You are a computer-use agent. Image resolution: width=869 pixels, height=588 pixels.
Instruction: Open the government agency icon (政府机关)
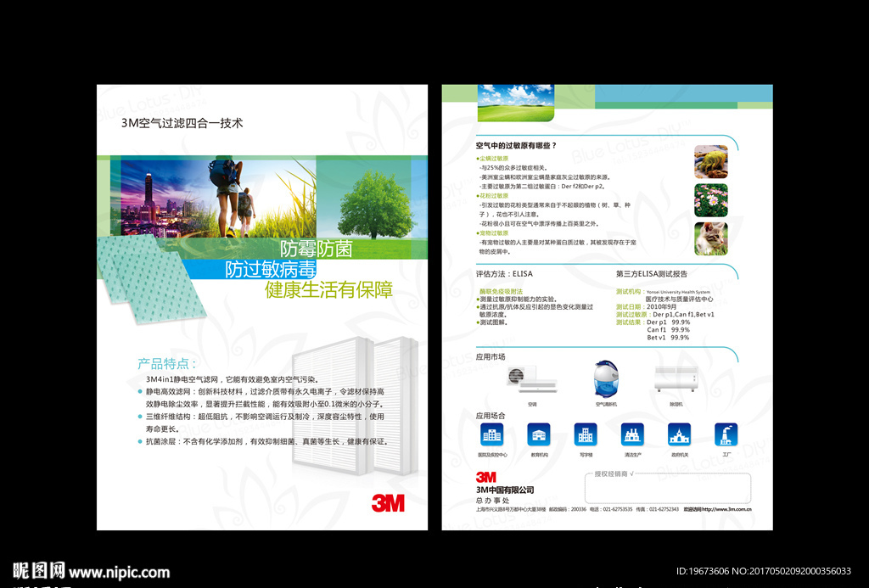click(679, 434)
